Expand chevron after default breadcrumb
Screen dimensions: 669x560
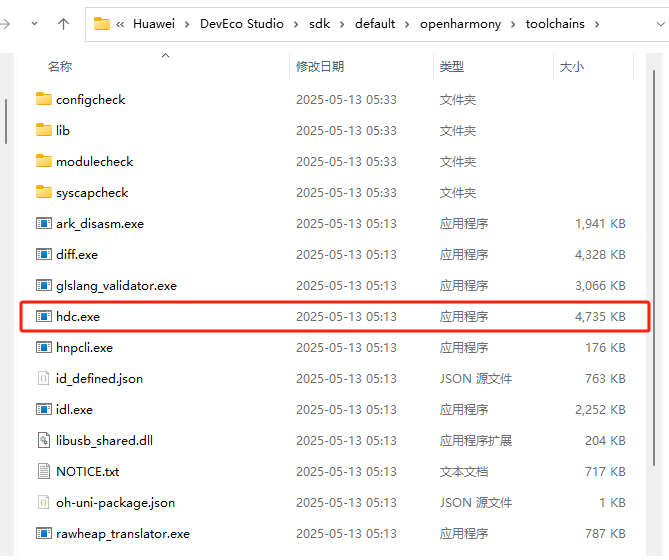407,24
